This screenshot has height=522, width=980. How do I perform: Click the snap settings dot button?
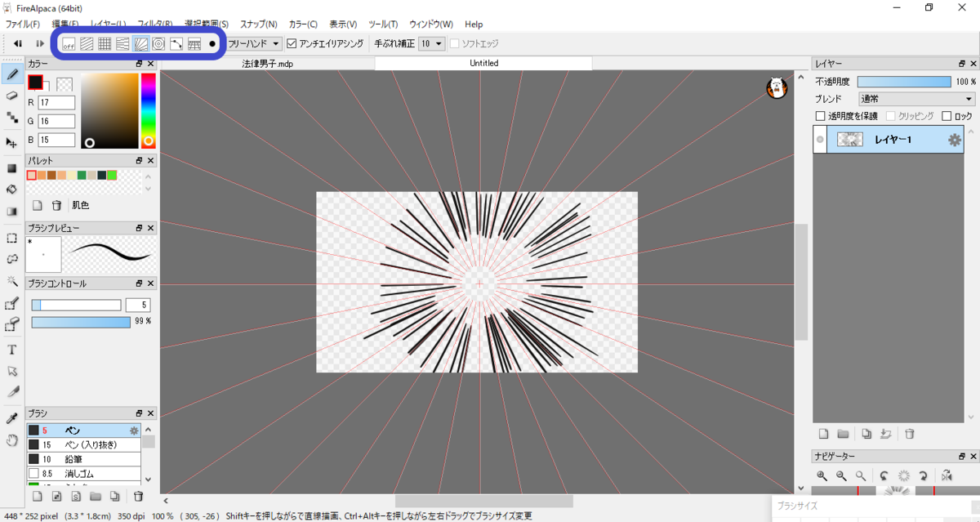212,43
